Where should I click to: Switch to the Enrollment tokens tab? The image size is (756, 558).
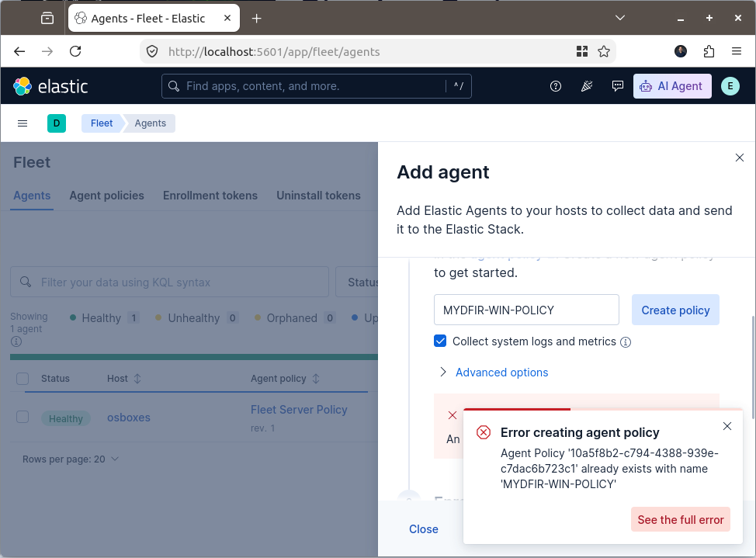210,196
